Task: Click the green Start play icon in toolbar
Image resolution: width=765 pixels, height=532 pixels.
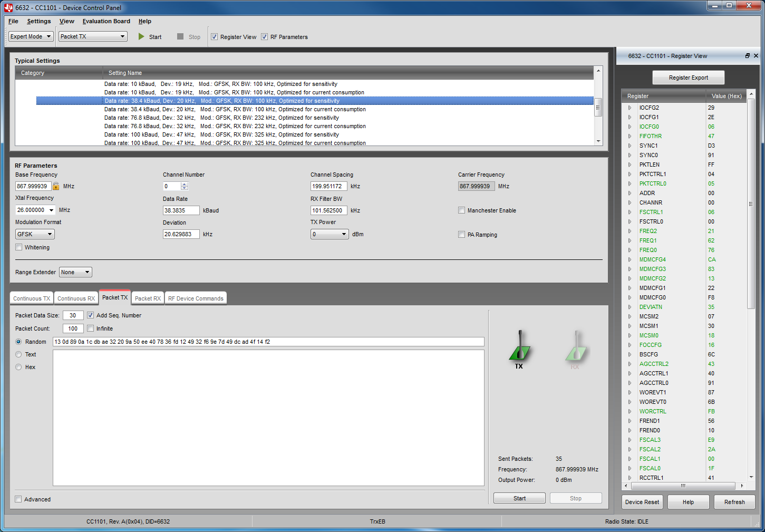Action: click(141, 37)
